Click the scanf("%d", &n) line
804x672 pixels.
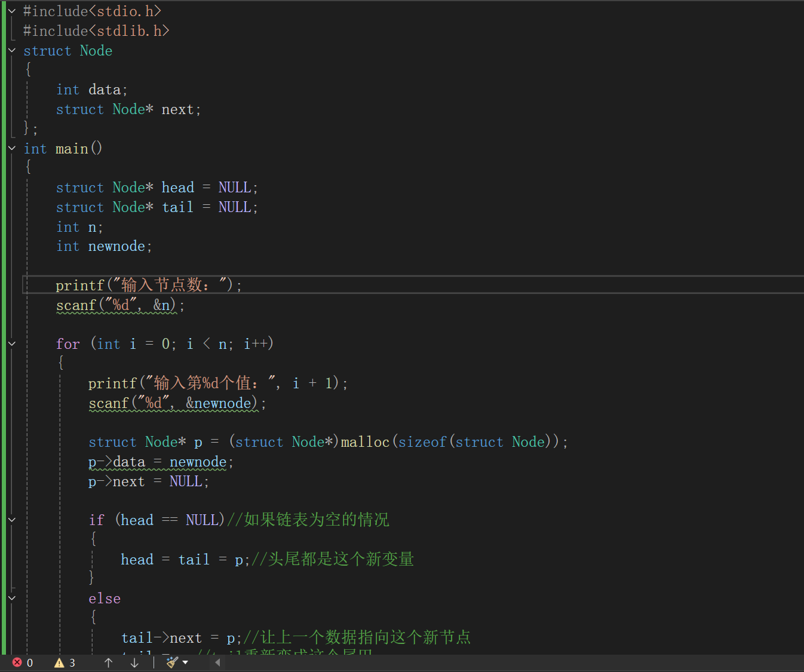coord(120,305)
